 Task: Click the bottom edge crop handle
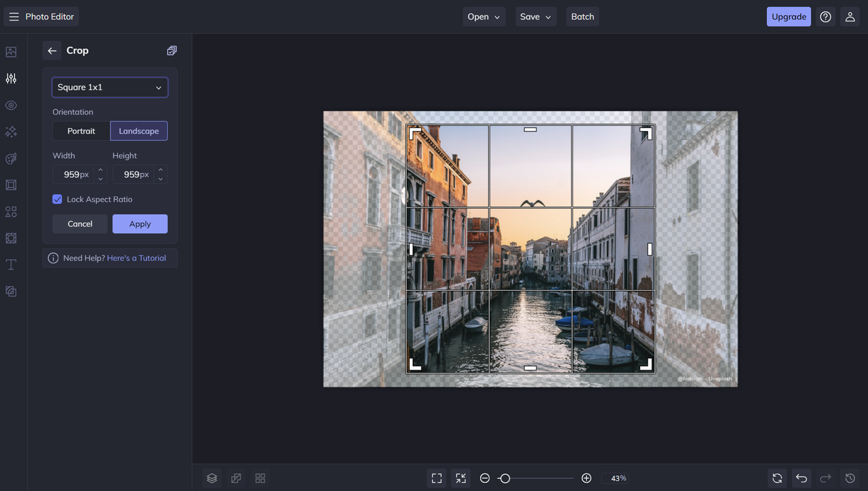click(x=530, y=368)
